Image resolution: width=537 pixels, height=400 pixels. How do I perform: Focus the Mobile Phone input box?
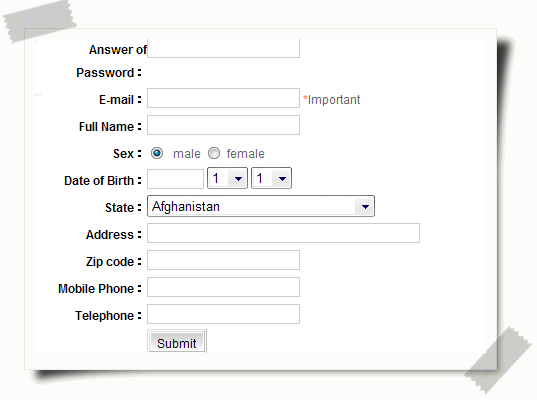[224, 287]
